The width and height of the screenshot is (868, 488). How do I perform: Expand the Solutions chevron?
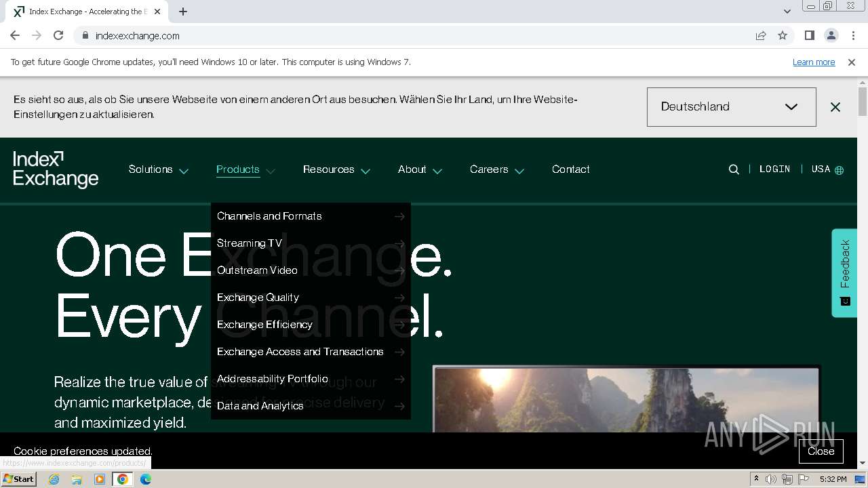tap(184, 171)
